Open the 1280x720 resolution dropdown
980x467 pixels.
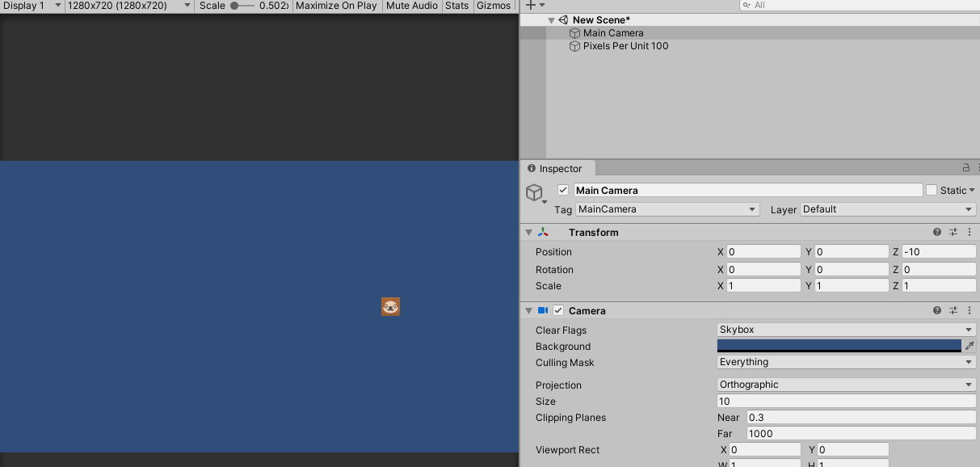pyautogui.click(x=129, y=6)
